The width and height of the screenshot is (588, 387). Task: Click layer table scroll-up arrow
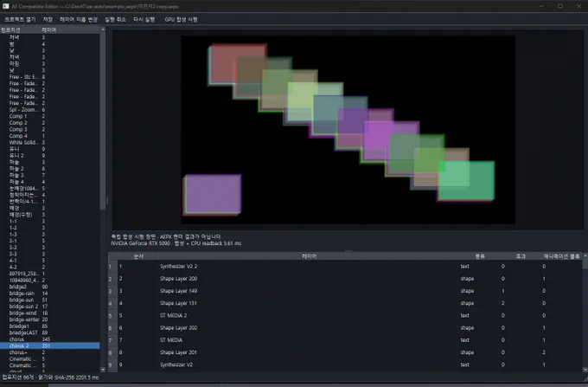585,256
